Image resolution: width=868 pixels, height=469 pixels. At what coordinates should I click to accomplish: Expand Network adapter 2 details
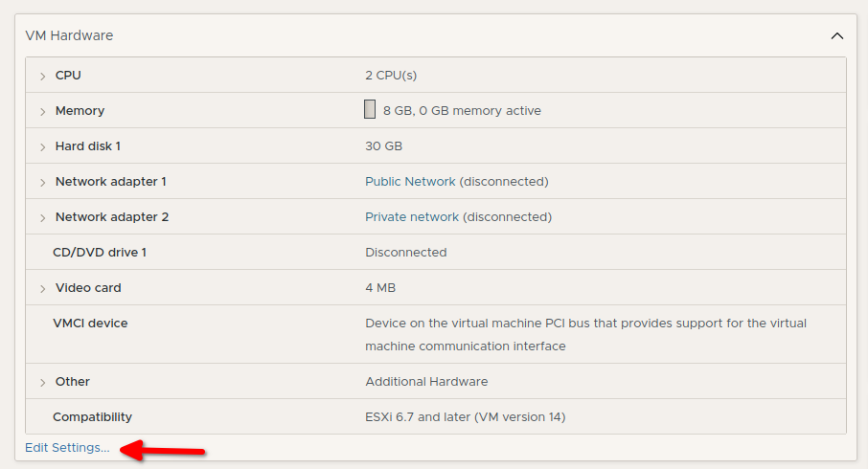pyautogui.click(x=42, y=217)
